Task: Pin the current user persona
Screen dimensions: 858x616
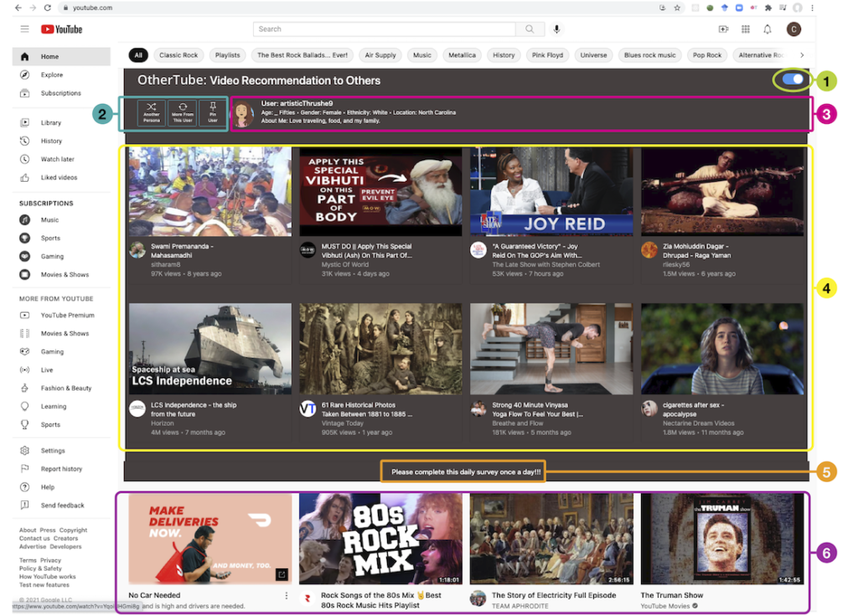Action: (x=213, y=113)
